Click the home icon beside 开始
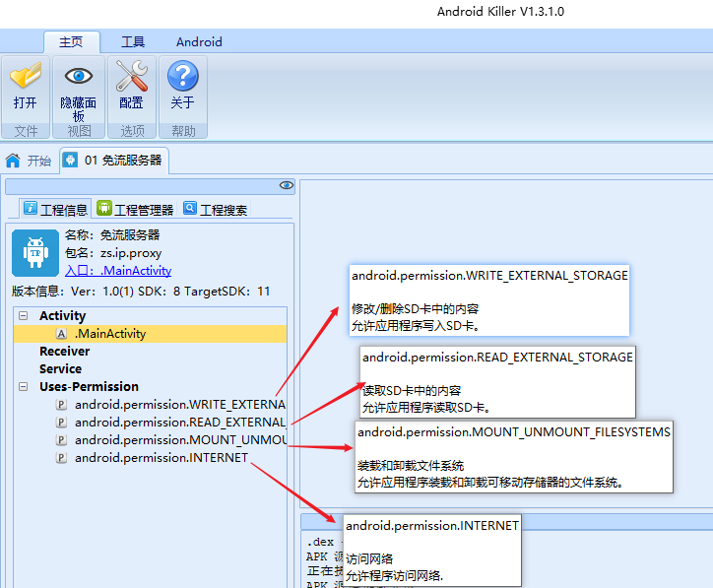This screenshot has width=713, height=588. [13, 161]
